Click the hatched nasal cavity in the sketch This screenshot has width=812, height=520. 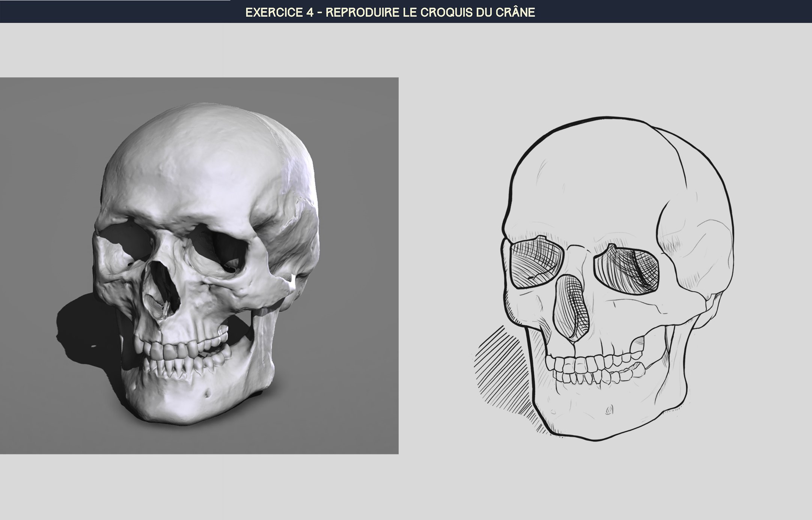click(571, 308)
